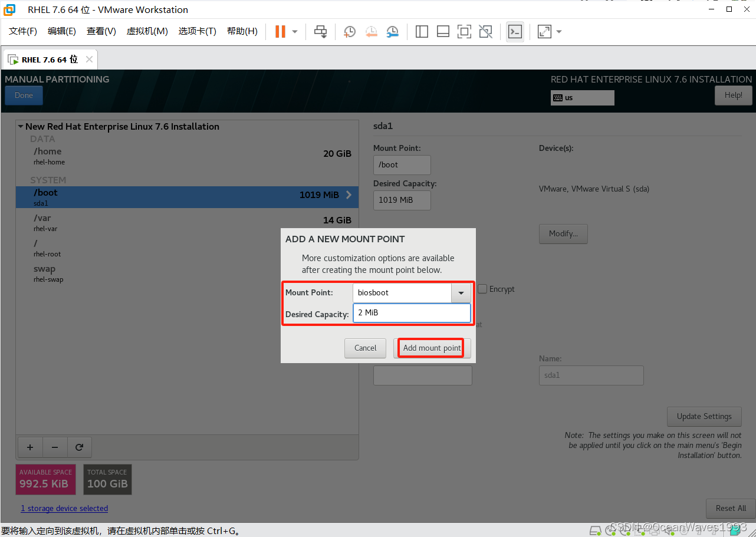Select the /boot sda1 partition row
The width and height of the screenshot is (756, 537).
[187, 197]
